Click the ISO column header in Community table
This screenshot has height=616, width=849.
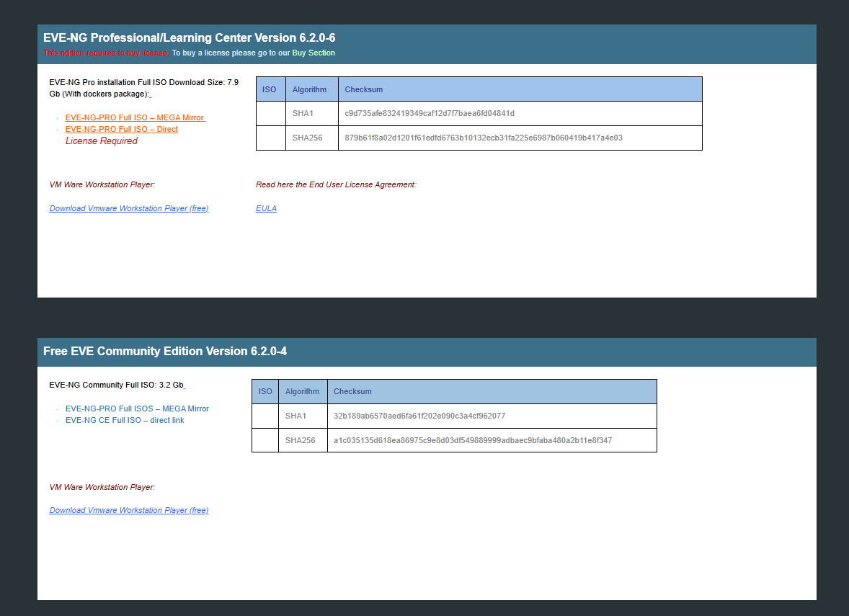pyautogui.click(x=265, y=392)
